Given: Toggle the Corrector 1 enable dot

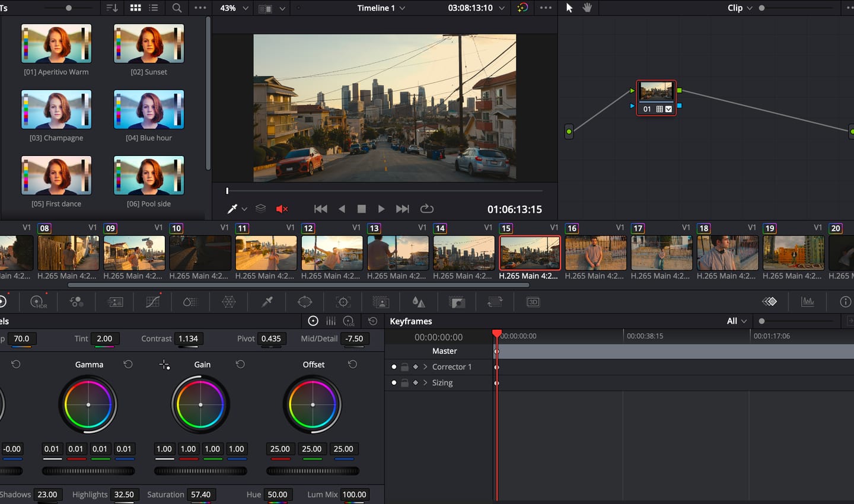Looking at the screenshot, I should [394, 367].
